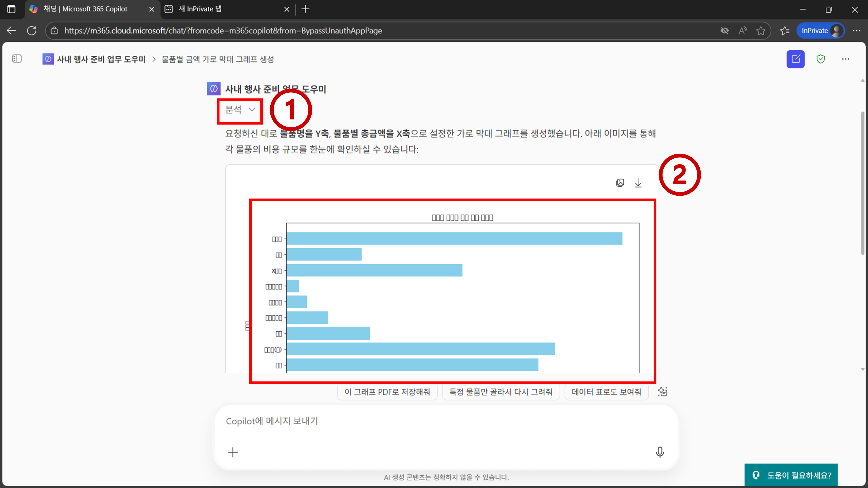Toggle tracking prevention eye icon in address bar

click(725, 31)
